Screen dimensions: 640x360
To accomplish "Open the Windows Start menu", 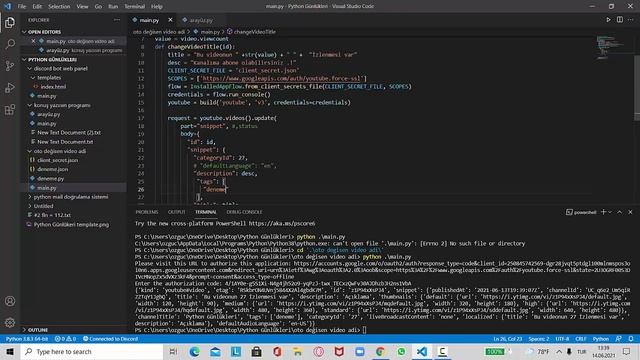I will (x=10, y=351).
